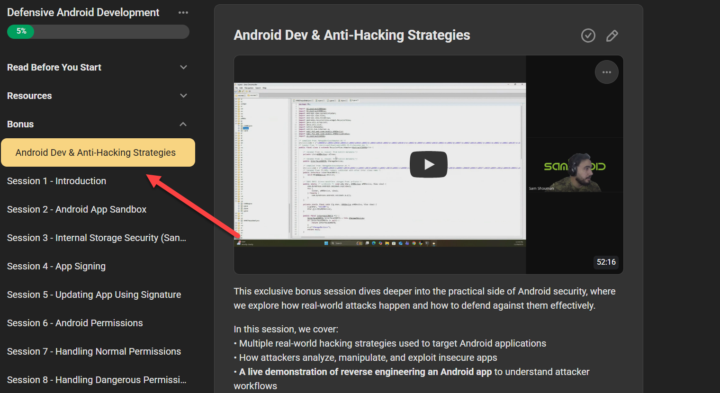This screenshot has width=720, height=393.
Task: Open Session 4 - App Signing
Action: 56,266
